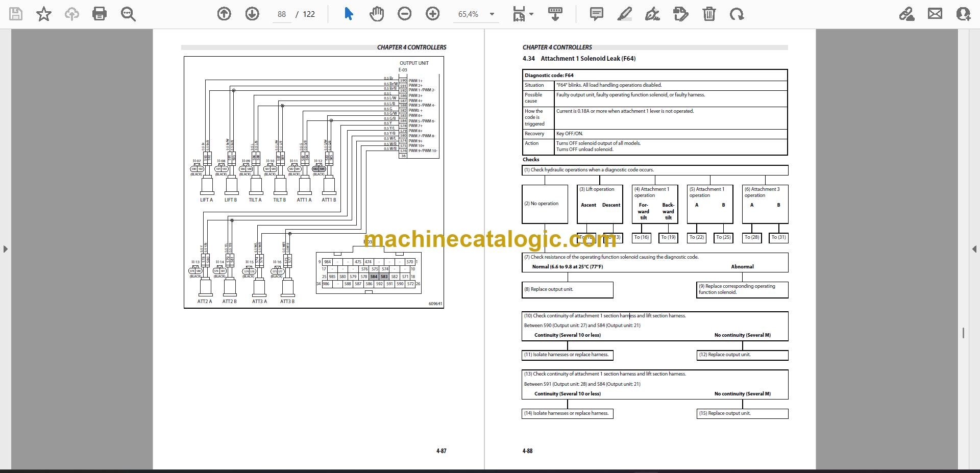Screen dimensions: 980x473
Task: Click the 'To (19)' reference box
Action: (668, 237)
